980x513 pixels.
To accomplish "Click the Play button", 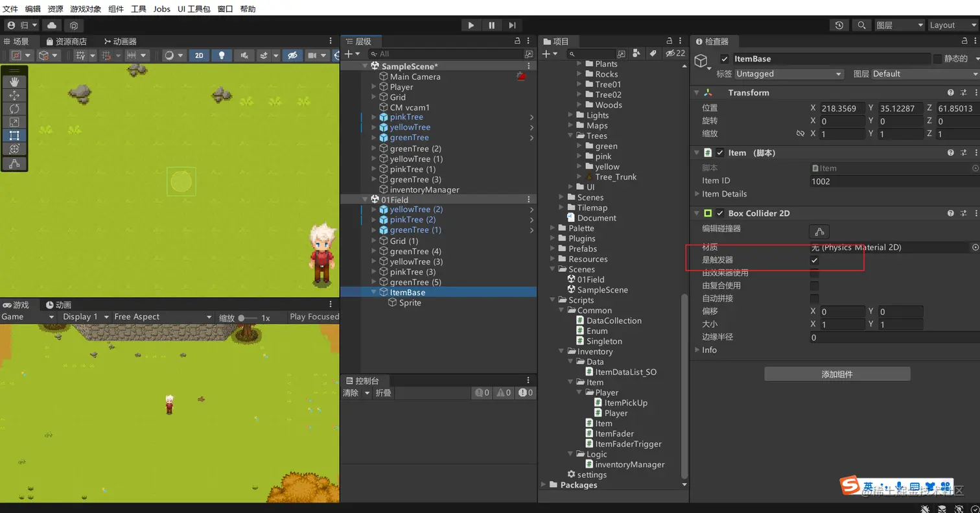I will click(x=471, y=25).
